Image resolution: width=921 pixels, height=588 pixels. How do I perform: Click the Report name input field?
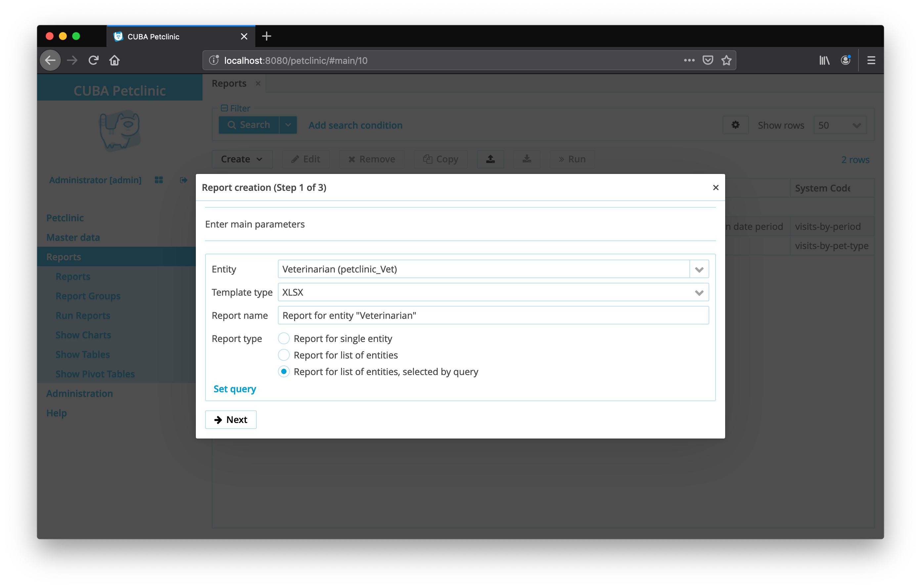[493, 315]
